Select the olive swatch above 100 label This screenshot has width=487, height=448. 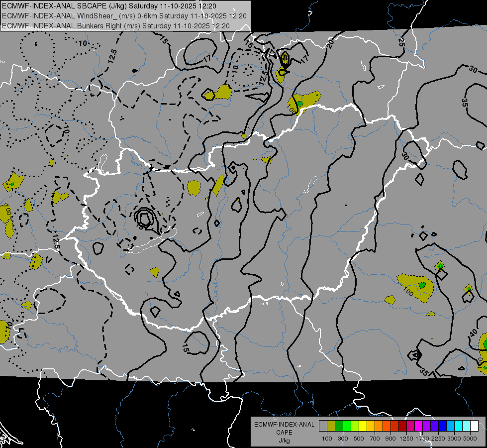pos(331,426)
